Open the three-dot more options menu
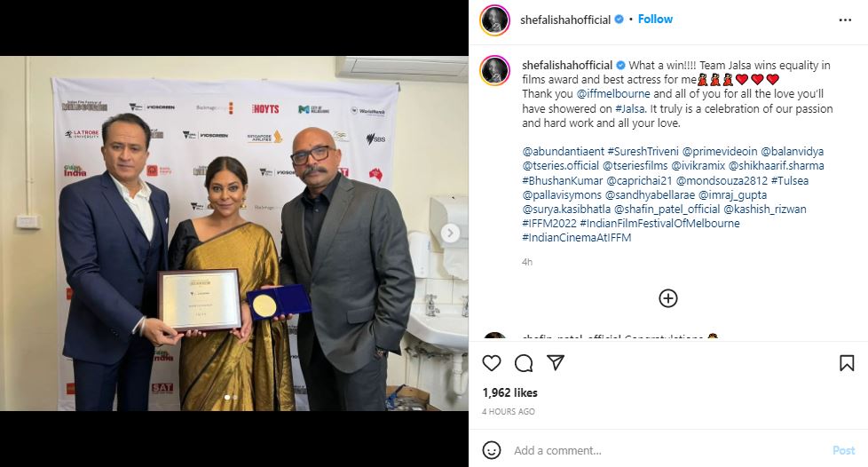 point(845,20)
